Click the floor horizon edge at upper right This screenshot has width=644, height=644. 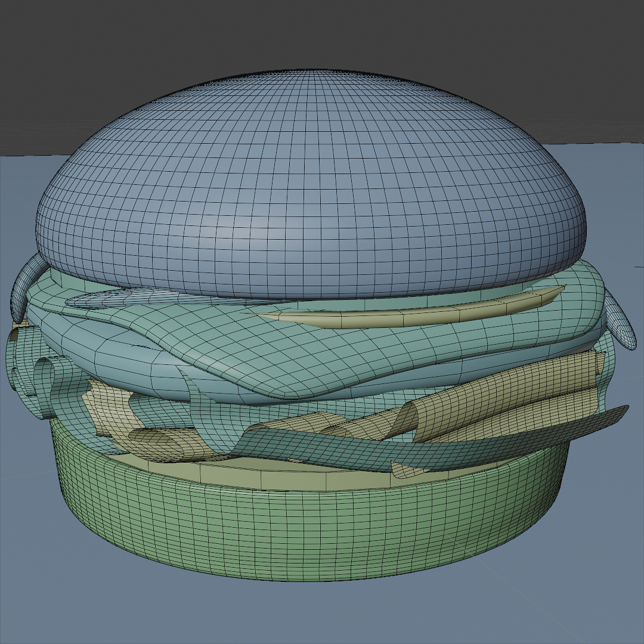(596, 144)
